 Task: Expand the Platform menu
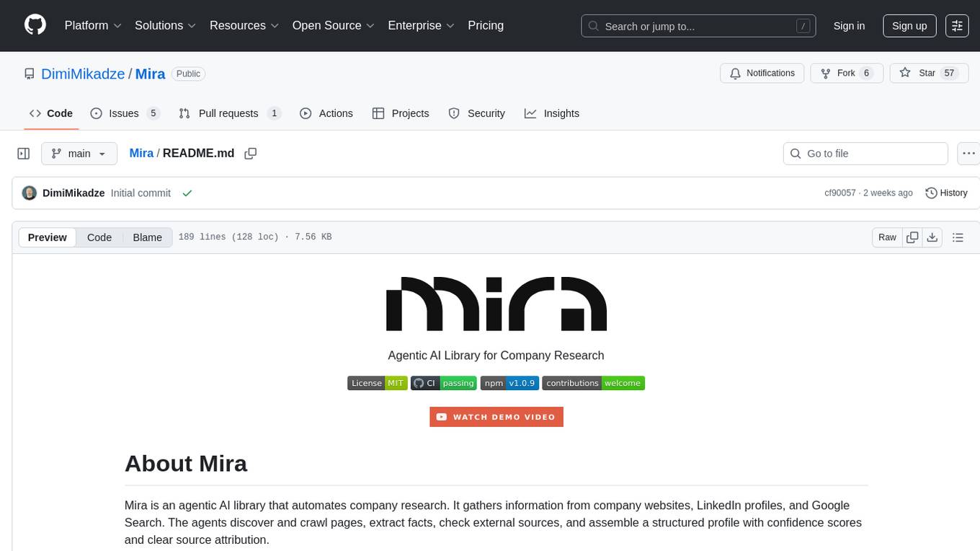coord(93,25)
